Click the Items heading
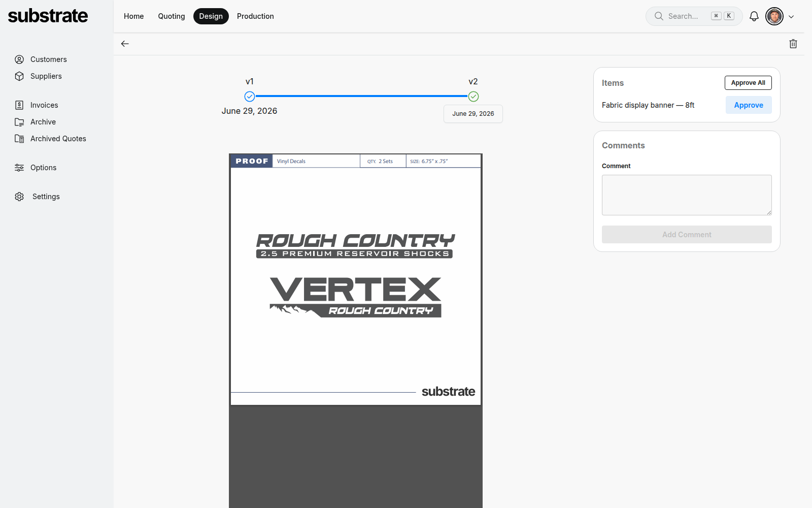Screen dimensions: 812x508 click(x=613, y=83)
